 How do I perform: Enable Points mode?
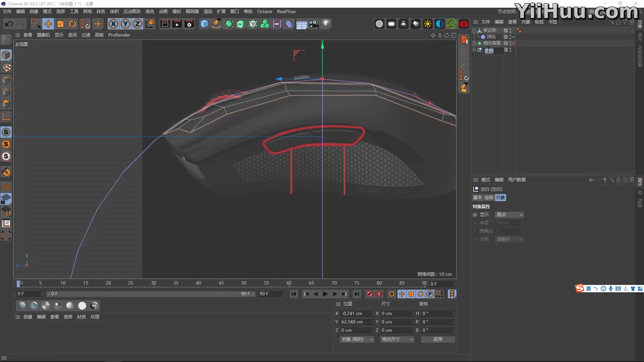tap(6, 79)
